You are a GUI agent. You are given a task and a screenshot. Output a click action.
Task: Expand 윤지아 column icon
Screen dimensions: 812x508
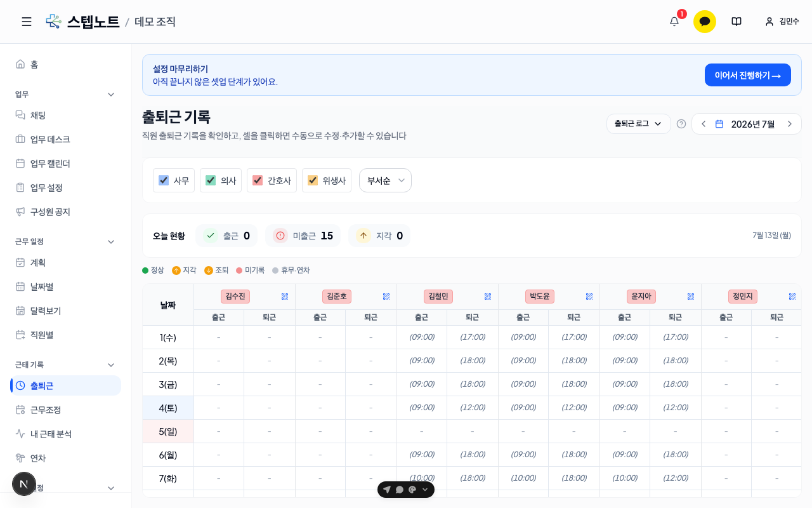[x=691, y=297]
